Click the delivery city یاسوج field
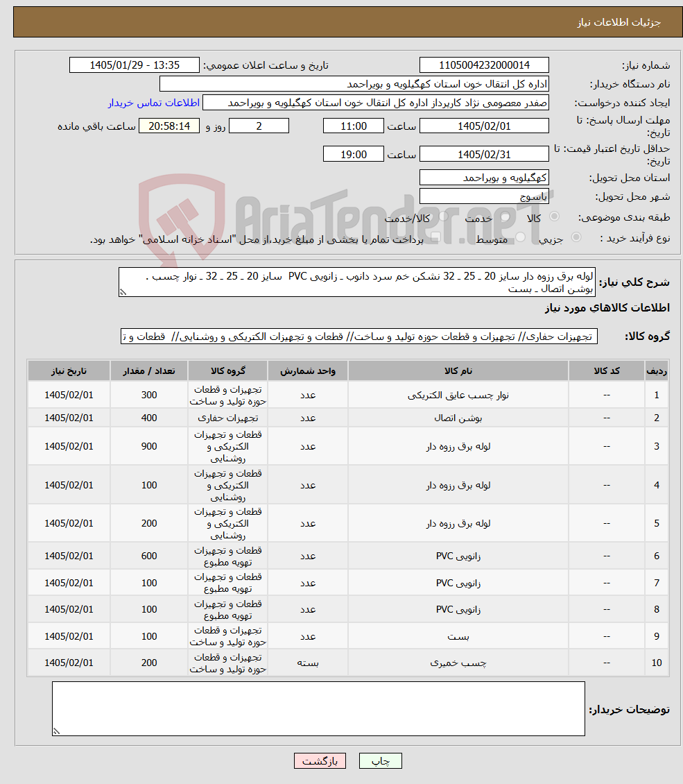This screenshot has height=784, width=683. [x=484, y=196]
